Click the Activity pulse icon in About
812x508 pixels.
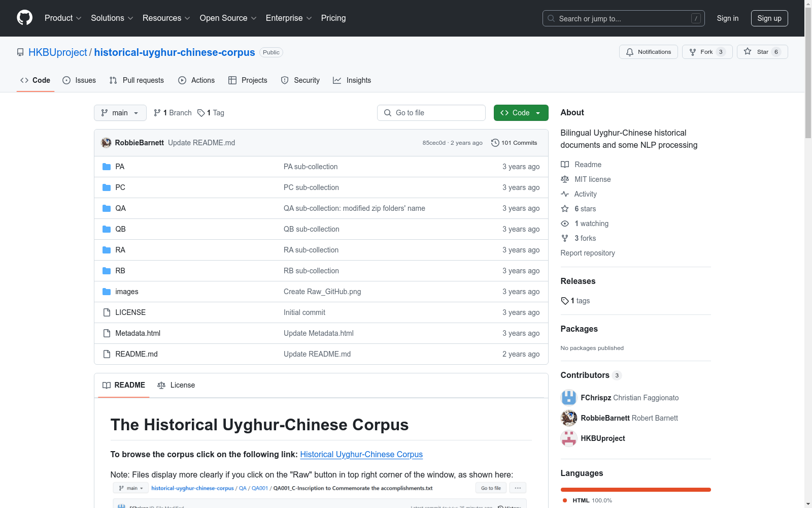tap(565, 194)
